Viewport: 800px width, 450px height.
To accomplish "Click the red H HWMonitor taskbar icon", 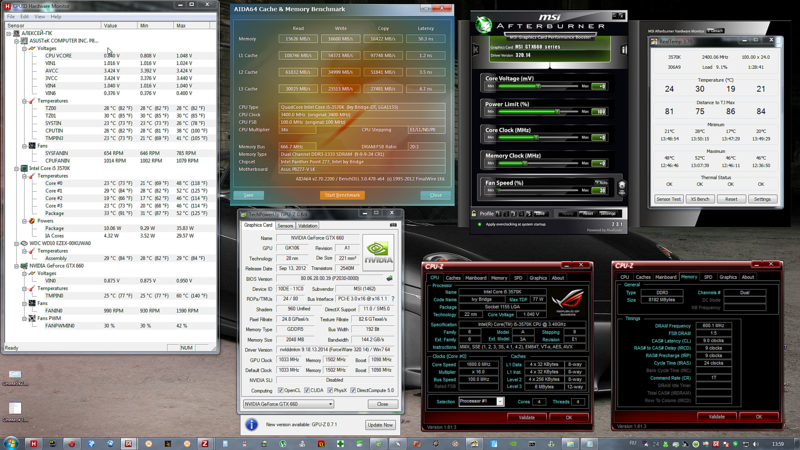I will click(33, 444).
